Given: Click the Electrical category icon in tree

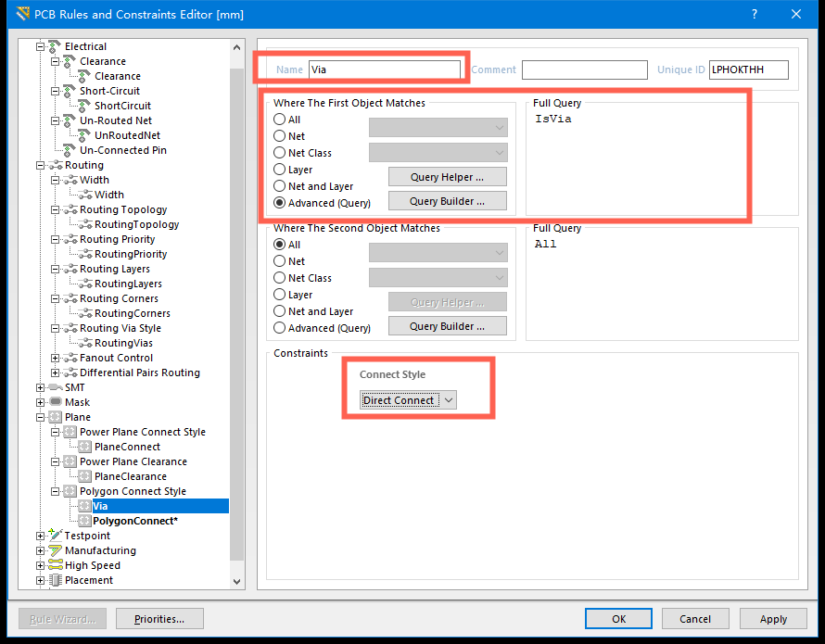Looking at the screenshot, I should pyautogui.click(x=55, y=46).
